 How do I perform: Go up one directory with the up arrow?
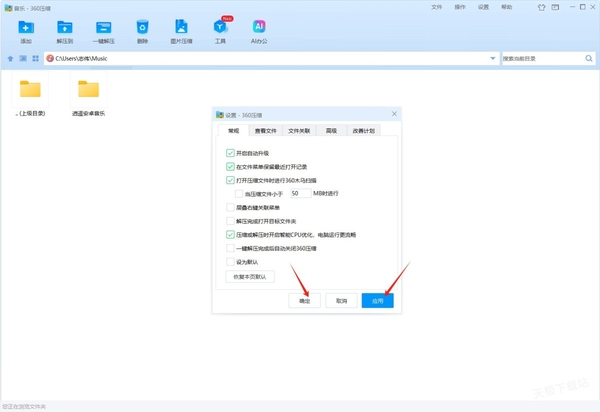coord(10,59)
